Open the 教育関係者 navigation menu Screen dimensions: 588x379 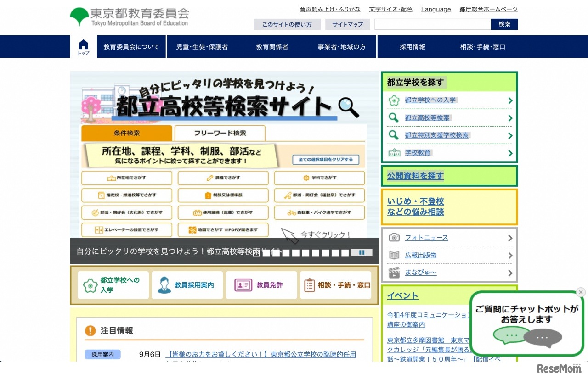272,47
